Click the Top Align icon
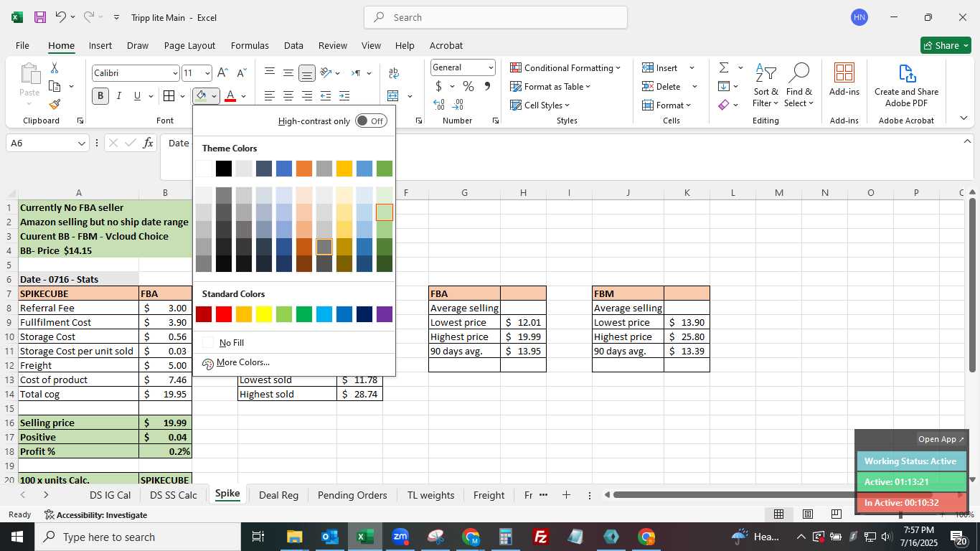 pos(270,72)
